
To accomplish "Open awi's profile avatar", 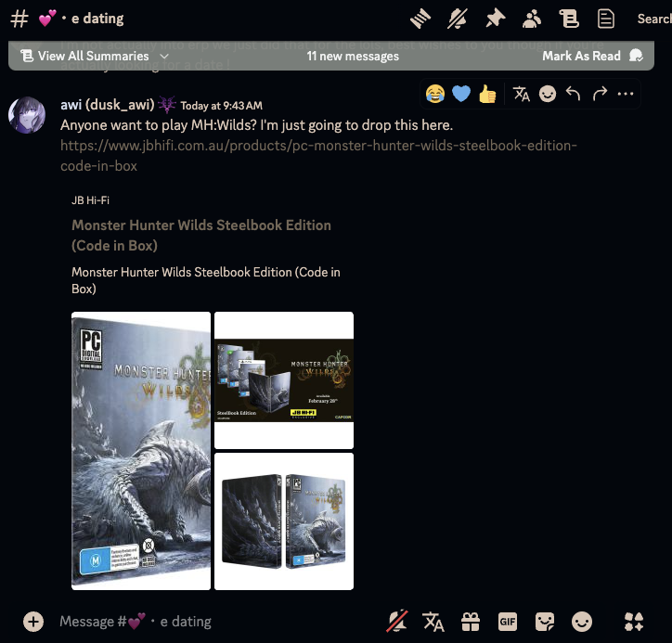I will click(x=27, y=115).
